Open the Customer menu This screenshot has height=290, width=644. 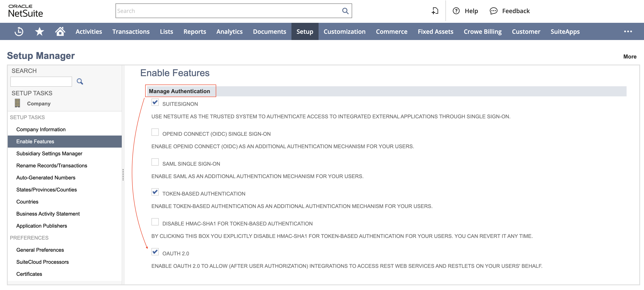coord(526,31)
